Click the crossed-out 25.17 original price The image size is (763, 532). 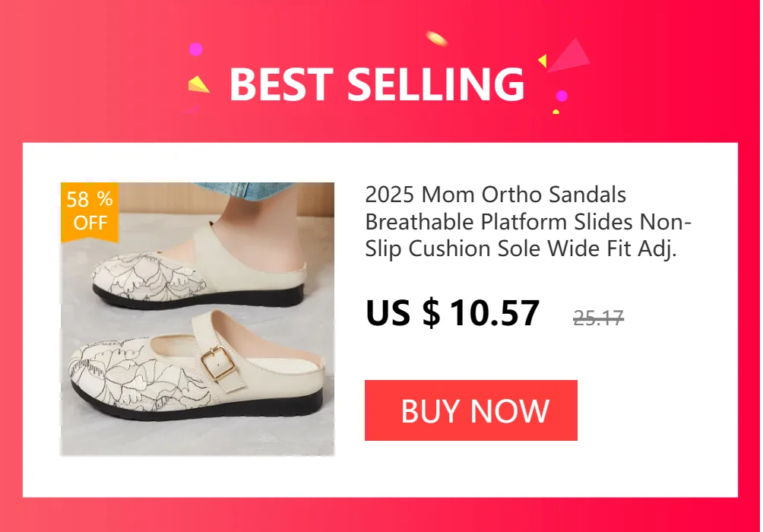click(598, 318)
